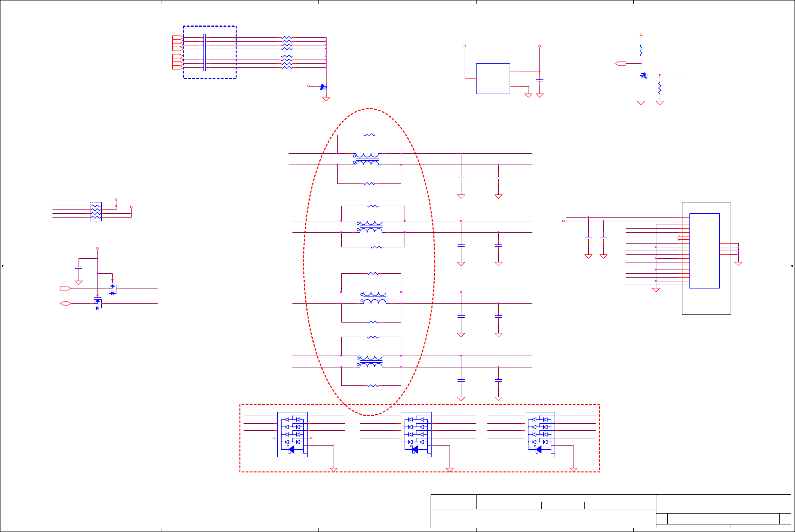Select the resistor below the topmost choke
The width and height of the screenshot is (795, 532).
[369, 183]
